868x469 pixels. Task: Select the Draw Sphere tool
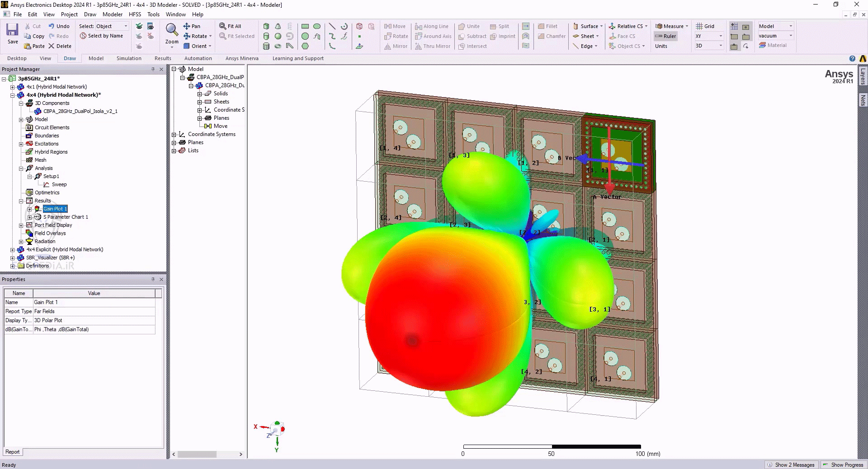(x=278, y=36)
